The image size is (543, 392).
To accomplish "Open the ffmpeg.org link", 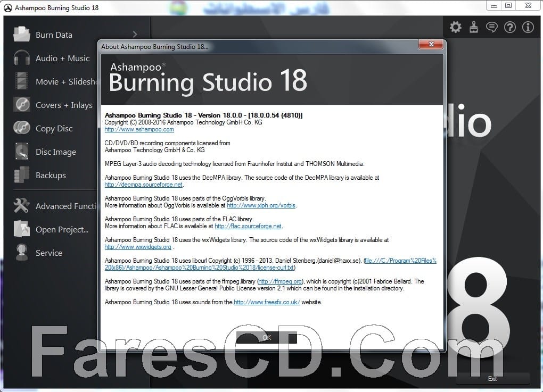I will click(280, 281).
